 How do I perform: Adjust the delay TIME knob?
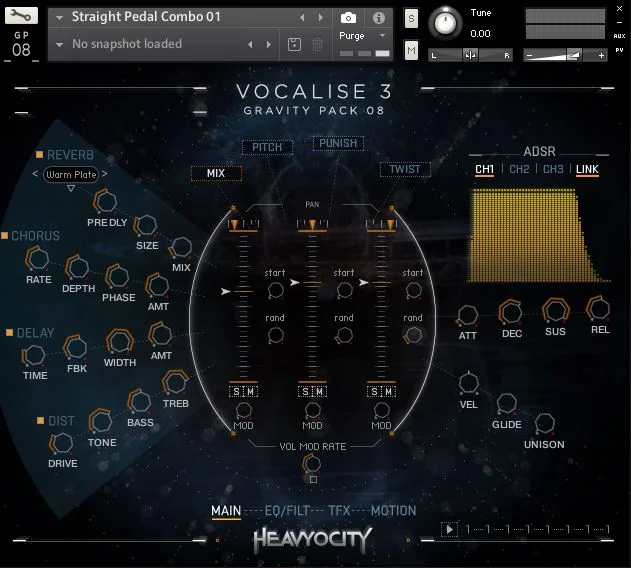34,355
